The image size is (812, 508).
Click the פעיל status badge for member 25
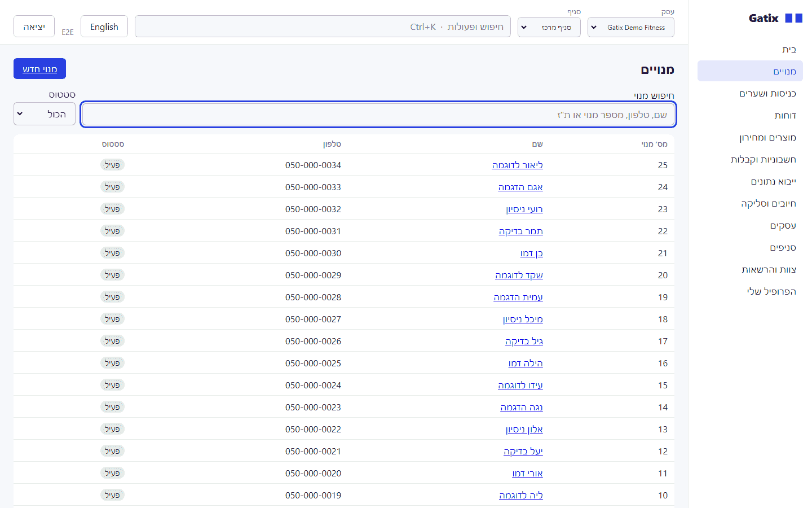[112, 165]
